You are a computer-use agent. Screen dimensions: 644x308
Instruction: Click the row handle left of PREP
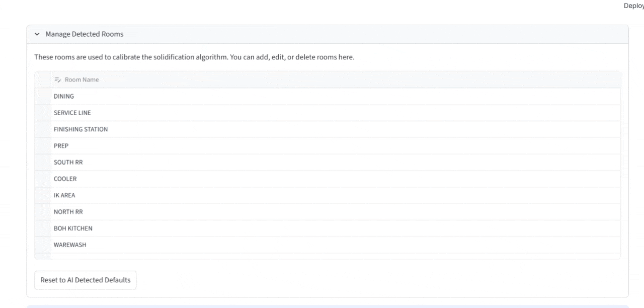43,146
